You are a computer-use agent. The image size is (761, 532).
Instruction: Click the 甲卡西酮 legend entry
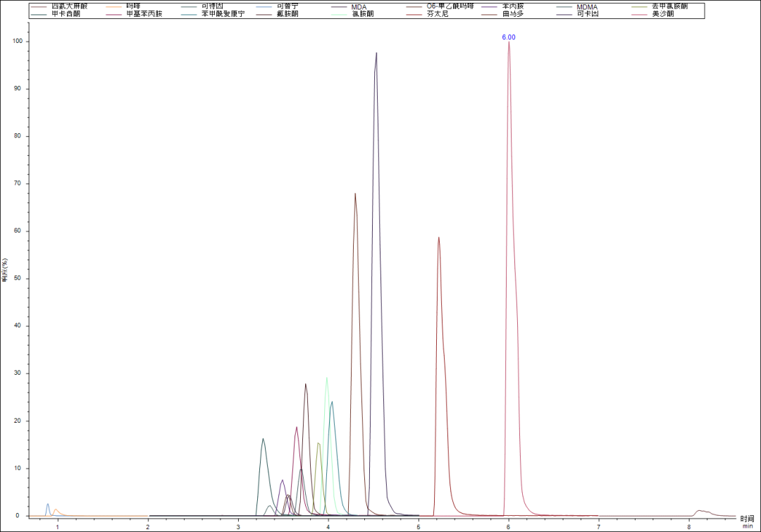tap(56, 13)
